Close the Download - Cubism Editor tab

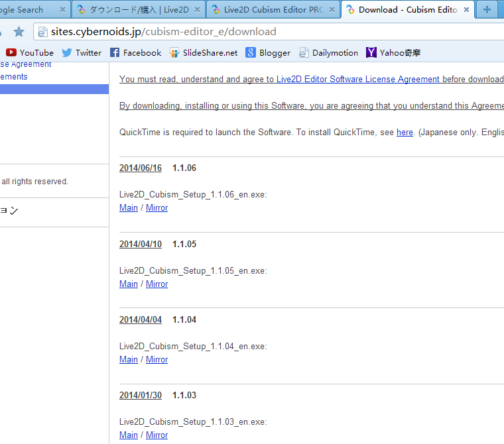point(466,10)
